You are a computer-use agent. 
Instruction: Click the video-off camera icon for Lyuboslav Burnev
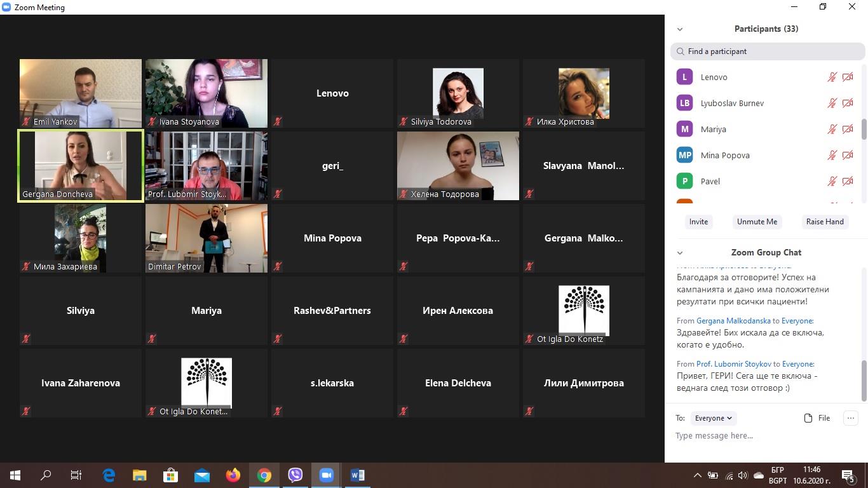click(847, 103)
